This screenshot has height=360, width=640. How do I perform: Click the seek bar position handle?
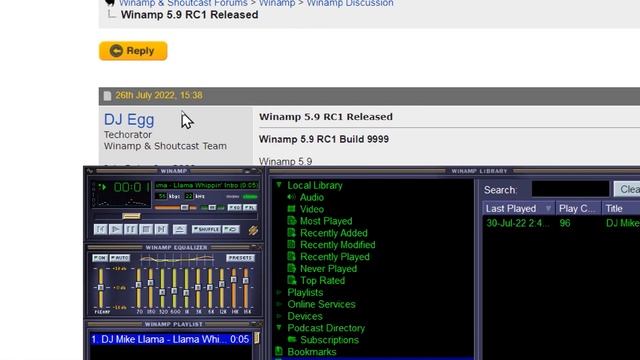(x=131, y=216)
